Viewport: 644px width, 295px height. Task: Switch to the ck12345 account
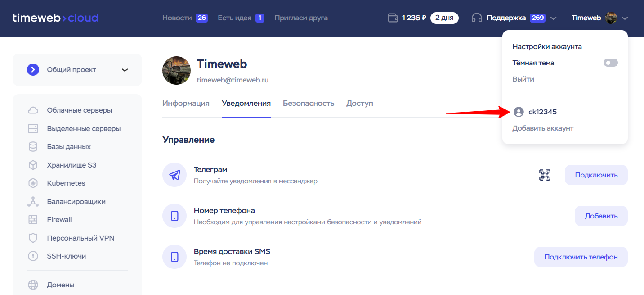pyautogui.click(x=542, y=112)
